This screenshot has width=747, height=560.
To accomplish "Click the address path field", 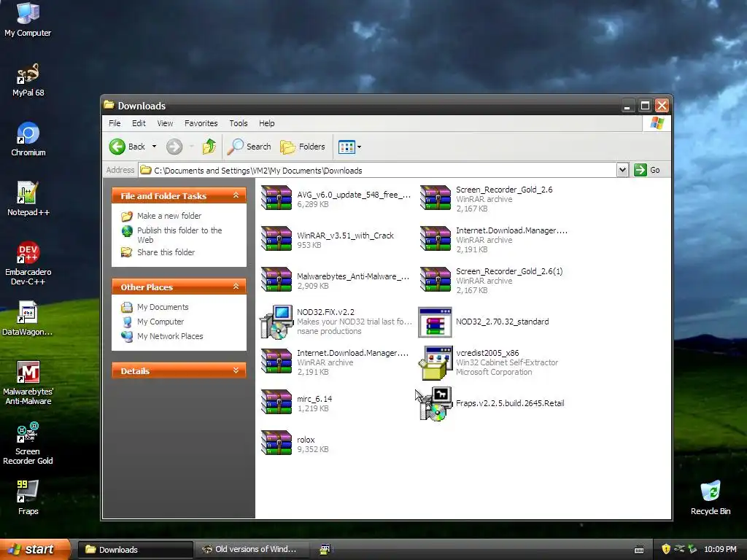I will (377, 170).
